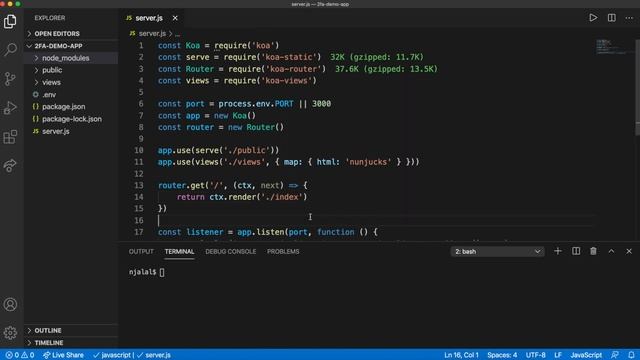Close the terminal panel
The image size is (640, 360).
(x=629, y=251)
